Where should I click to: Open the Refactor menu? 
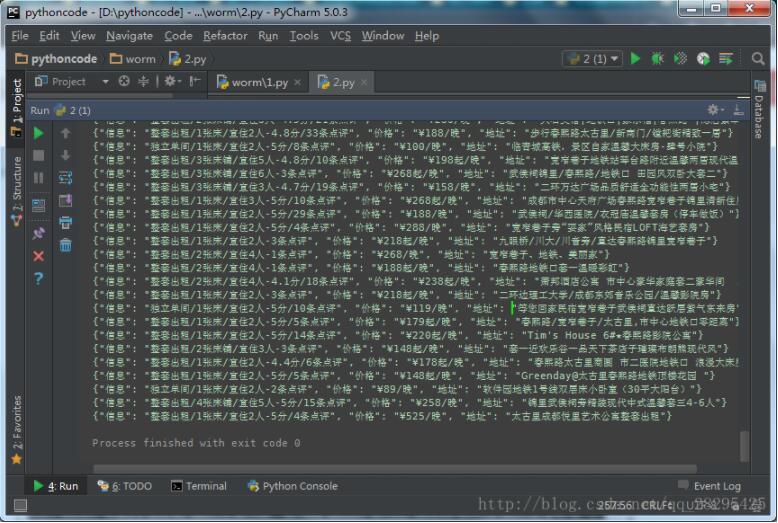[x=225, y=36]
